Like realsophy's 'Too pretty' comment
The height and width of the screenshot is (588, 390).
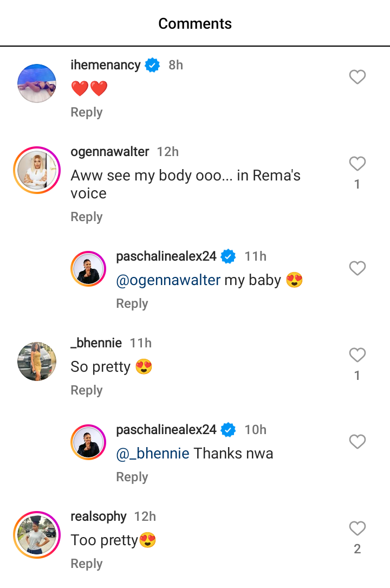[357, 528]
